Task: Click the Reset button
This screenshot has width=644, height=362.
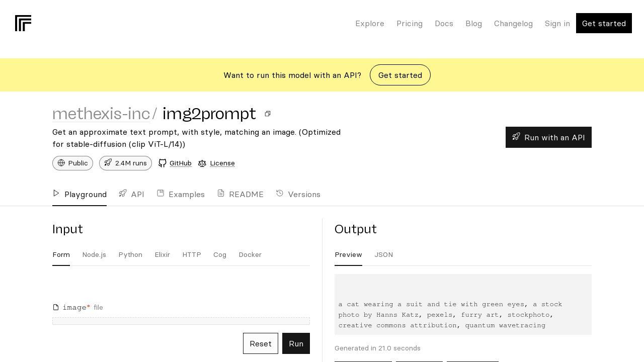Action: click(x=261, y=343)
